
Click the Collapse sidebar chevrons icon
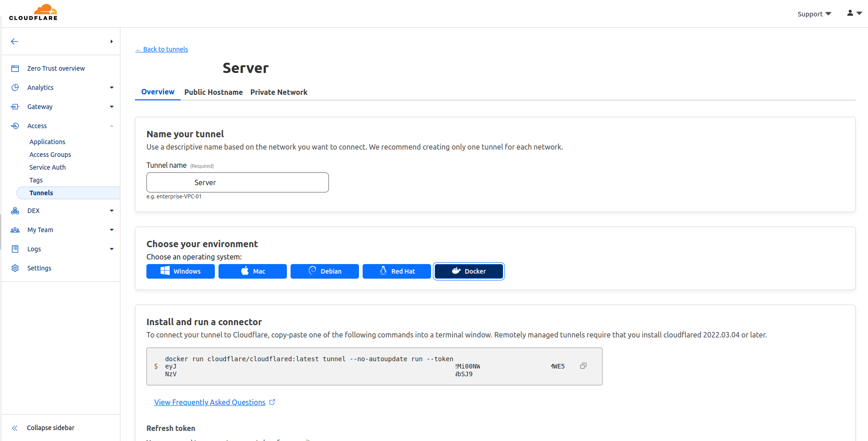15,428
